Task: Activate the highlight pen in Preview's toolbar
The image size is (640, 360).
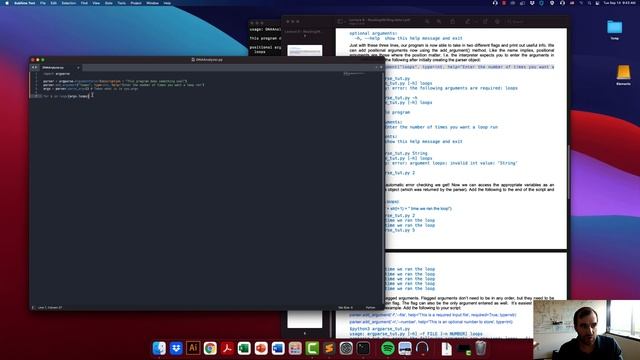Action: 468,21
